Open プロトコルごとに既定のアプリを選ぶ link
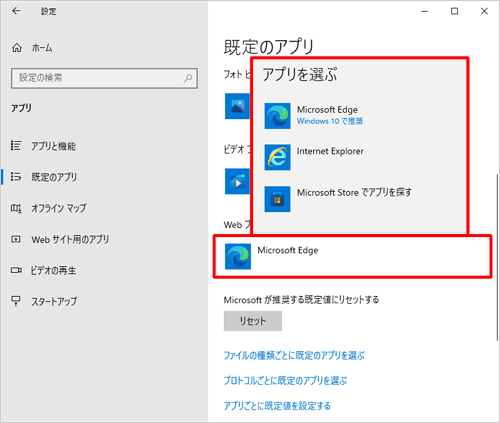500x423 pixels. [285, 381]
